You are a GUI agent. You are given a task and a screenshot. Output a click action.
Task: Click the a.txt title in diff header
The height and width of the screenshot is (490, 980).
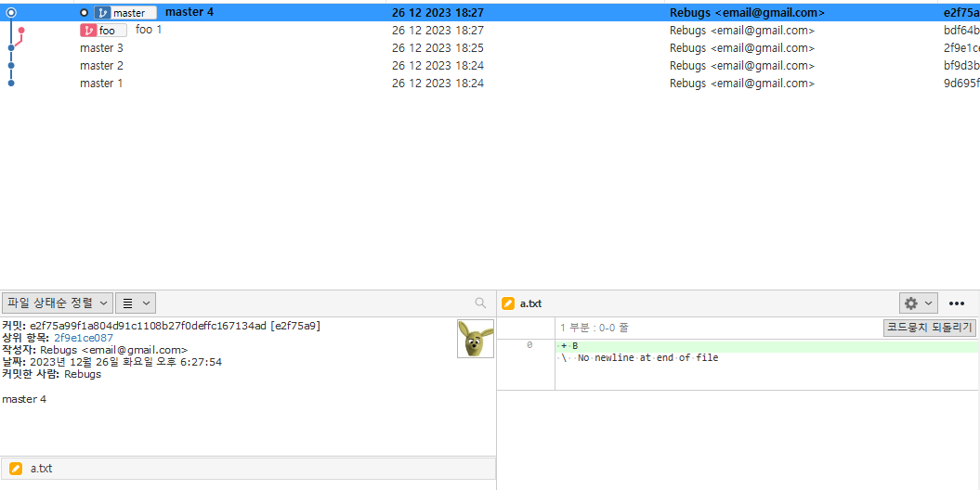[x=530, y=304]
